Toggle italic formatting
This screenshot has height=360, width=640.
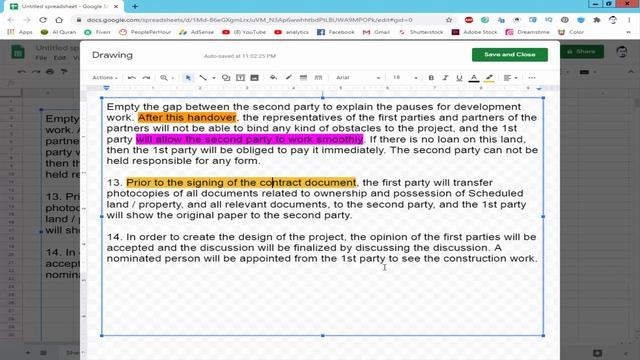[x=445, y=78]
